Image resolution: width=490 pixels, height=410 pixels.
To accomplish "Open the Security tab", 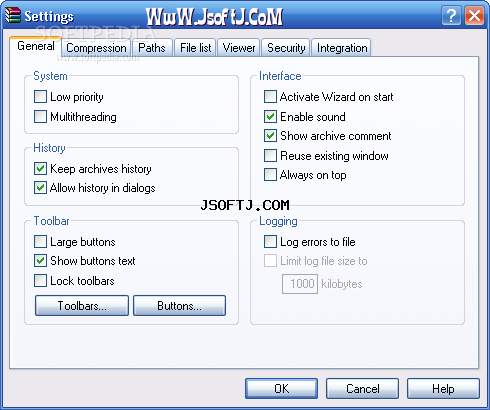I will pos(286,48).
